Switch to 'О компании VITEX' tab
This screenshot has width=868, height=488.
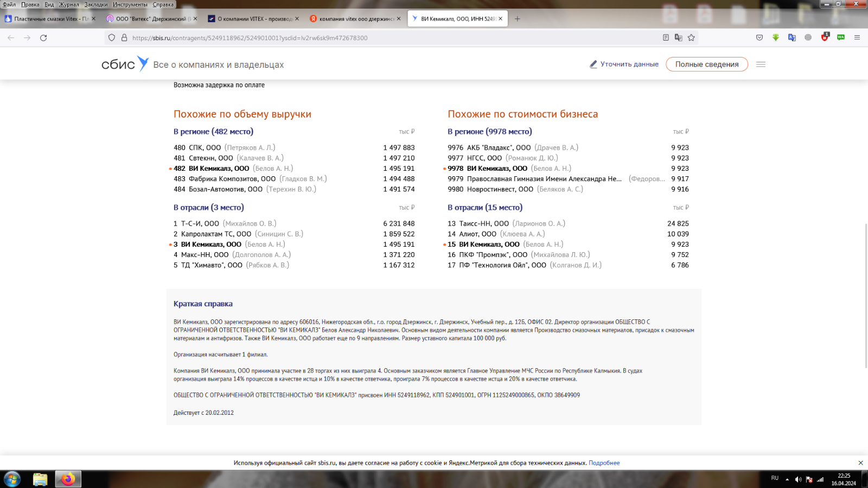252,18
